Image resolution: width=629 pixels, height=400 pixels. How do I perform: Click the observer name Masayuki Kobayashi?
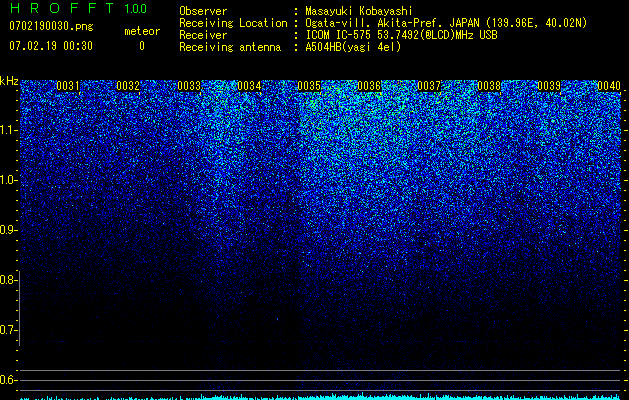pos(359,11)
